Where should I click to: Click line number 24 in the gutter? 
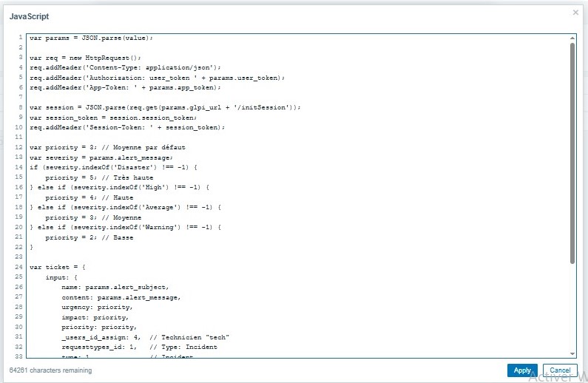18,267
